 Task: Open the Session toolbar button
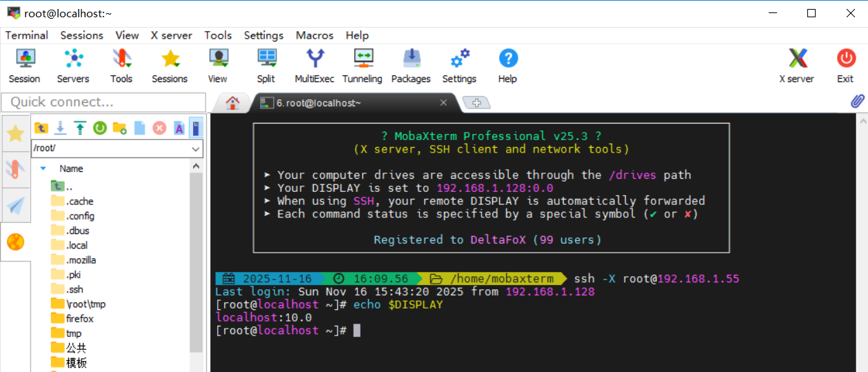click(24, 66)
